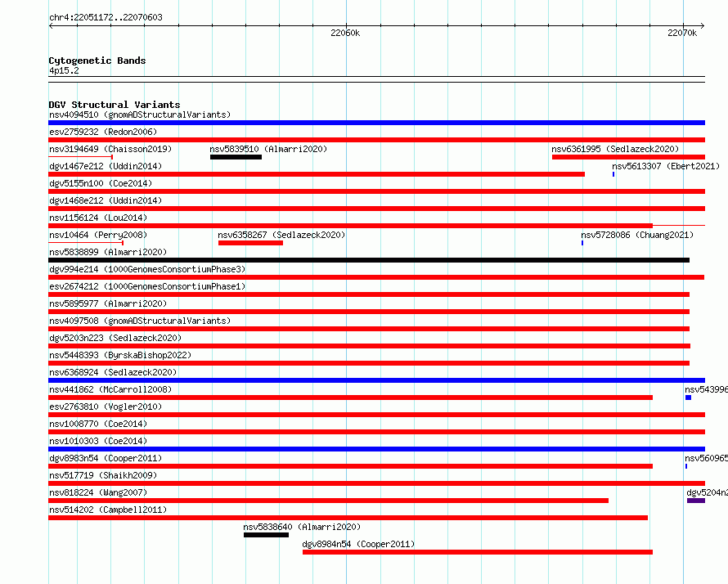The height and width of the screenshot is (584, 728).
Task: Select nsv517719 (Shaikh2009) label
Action: [x=103, y=475]
